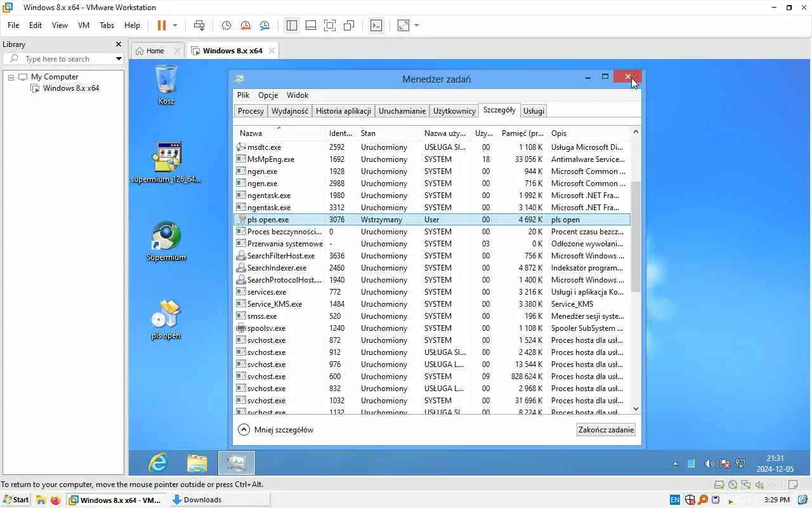This screenshot has height=508, width=812.
Task: Click the Downloads host taskbar button
Action: coord(219,500)
